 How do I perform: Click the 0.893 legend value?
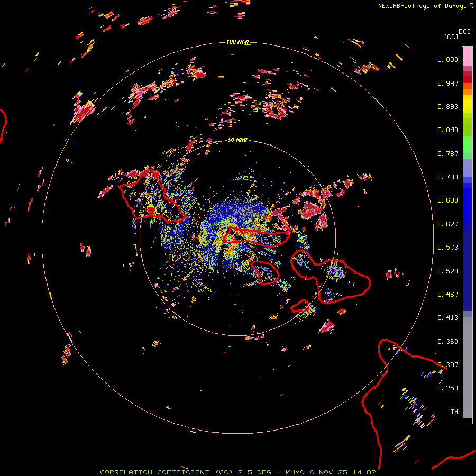[448, 106]
